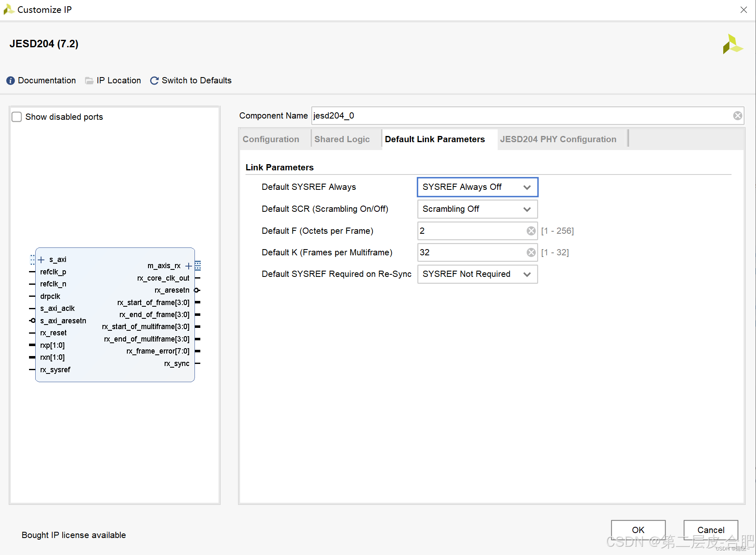The height and width of the screenshot is (555, 756).
Task: Select the rxn[1:0] port label
Action: pyautogui.click(x=52, y=357)
